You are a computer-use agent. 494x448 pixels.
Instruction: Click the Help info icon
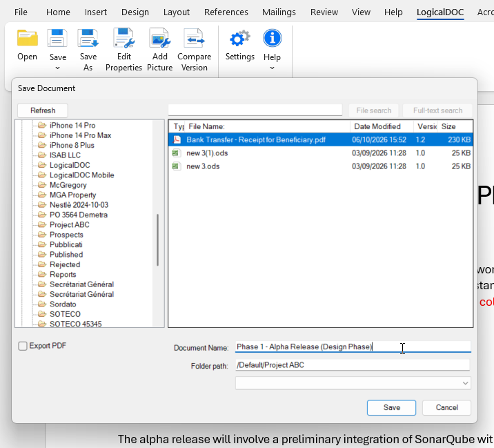click(x=273, y=38)
